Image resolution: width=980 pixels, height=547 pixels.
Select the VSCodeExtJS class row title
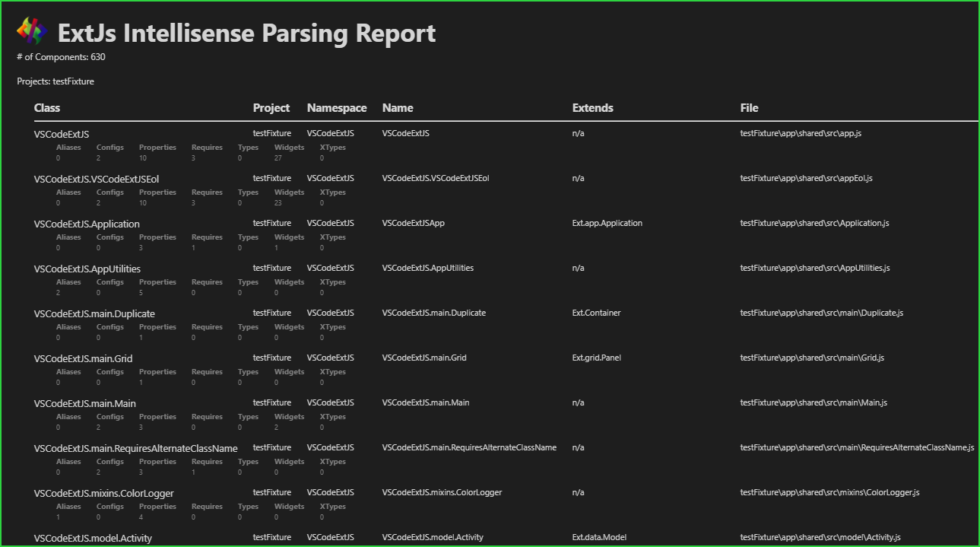tap(62, 135)
